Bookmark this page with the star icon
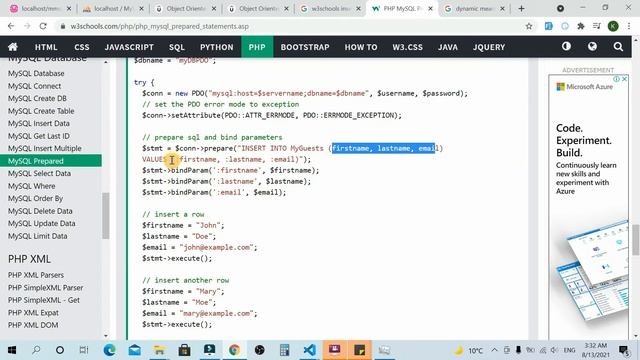 [529, 26]
